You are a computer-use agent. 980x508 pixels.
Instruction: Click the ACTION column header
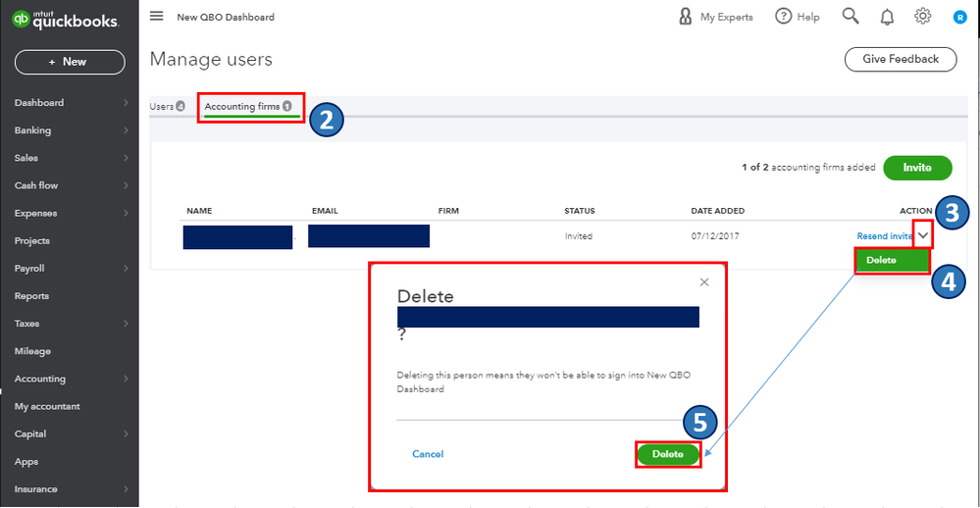coord(915,211)
